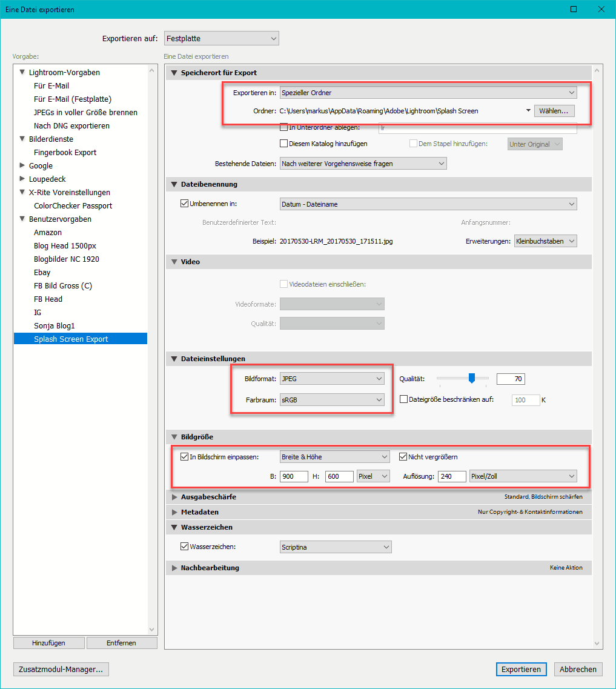
Task: Collapse the Speicherort für Export section triangle
Action: click(x=174, y=73)
